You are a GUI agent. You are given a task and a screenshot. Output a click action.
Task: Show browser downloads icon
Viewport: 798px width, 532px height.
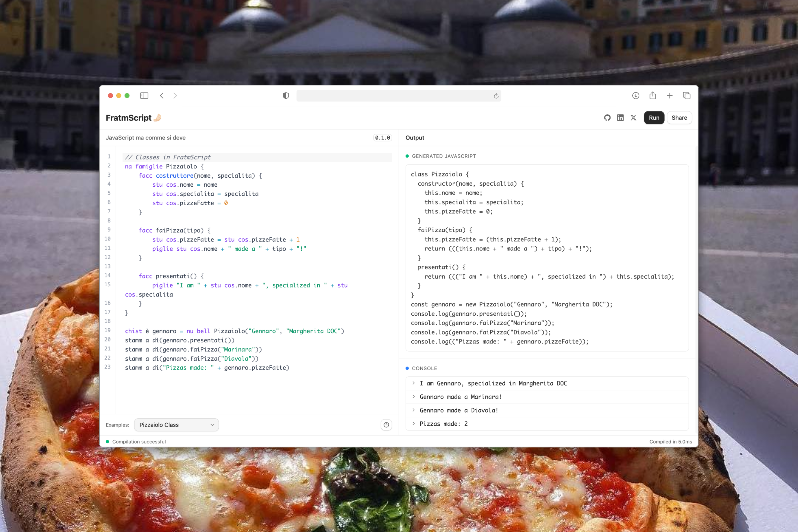[635, 96]
